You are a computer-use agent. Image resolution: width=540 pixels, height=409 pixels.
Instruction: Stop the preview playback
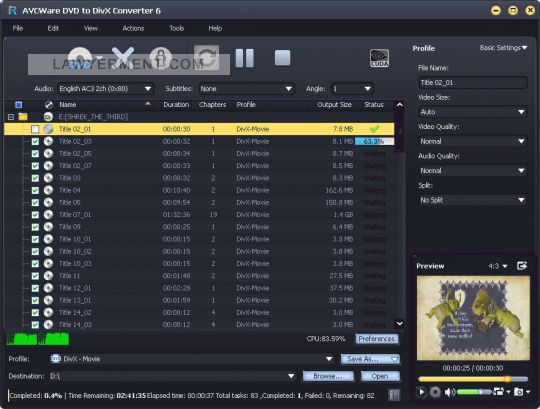pos(435,392)
